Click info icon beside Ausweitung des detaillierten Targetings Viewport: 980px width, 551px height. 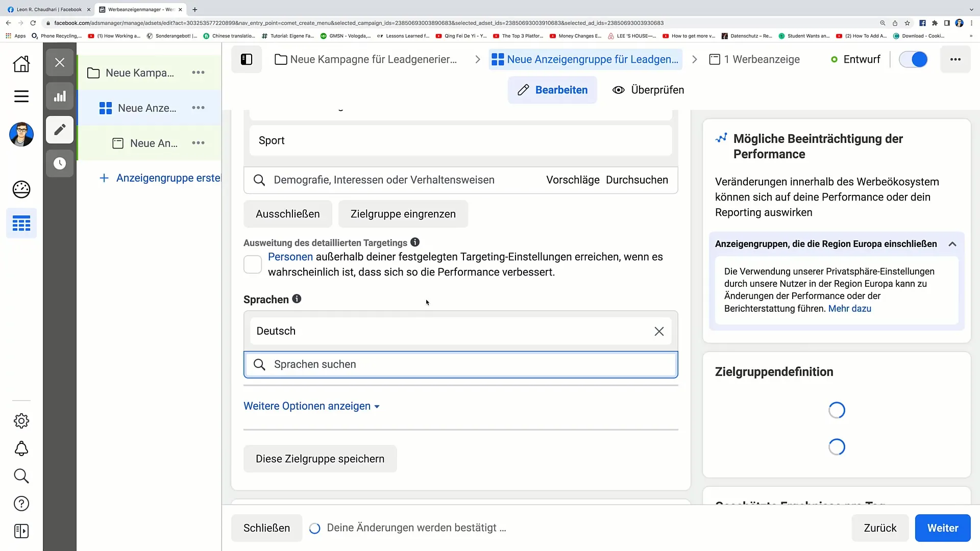415,242
